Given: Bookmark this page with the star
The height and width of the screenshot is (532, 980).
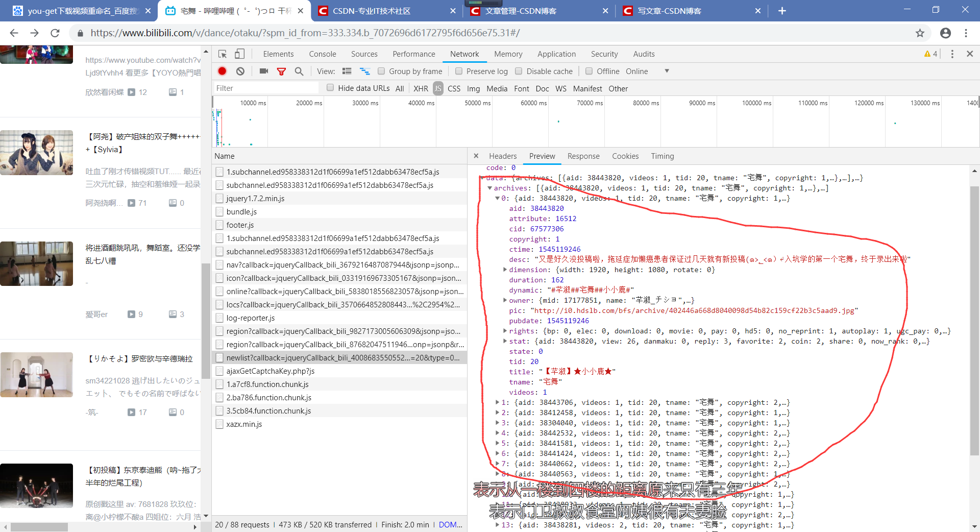Looking at the screenshot, I should (x=920, y=33).
